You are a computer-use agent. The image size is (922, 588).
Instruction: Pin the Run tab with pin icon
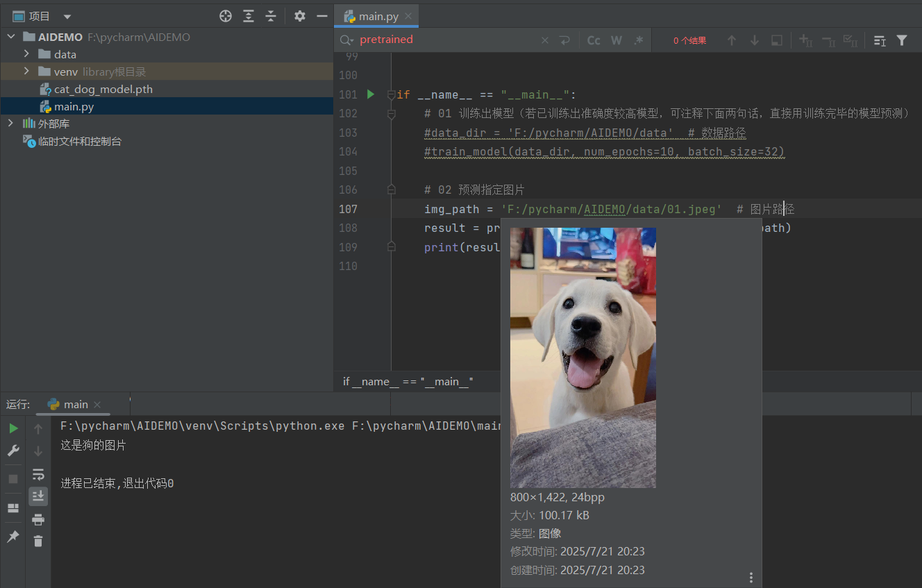pos(13,537)
